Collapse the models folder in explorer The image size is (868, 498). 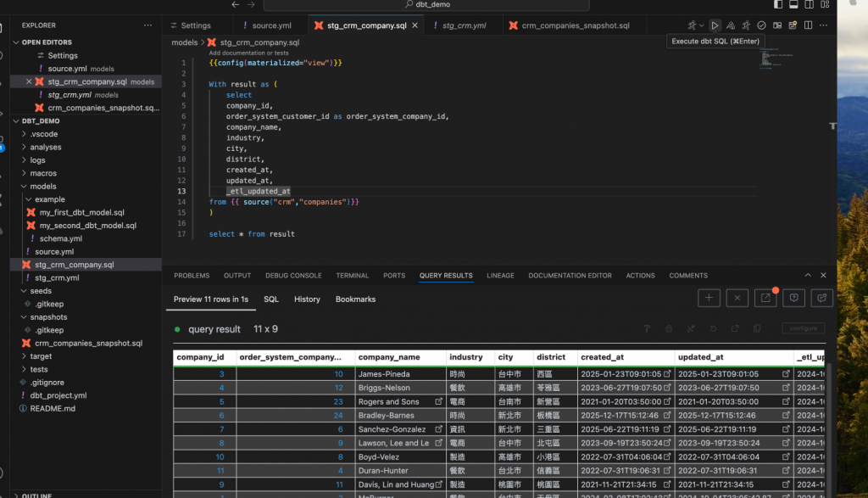[x=42, y=186]
